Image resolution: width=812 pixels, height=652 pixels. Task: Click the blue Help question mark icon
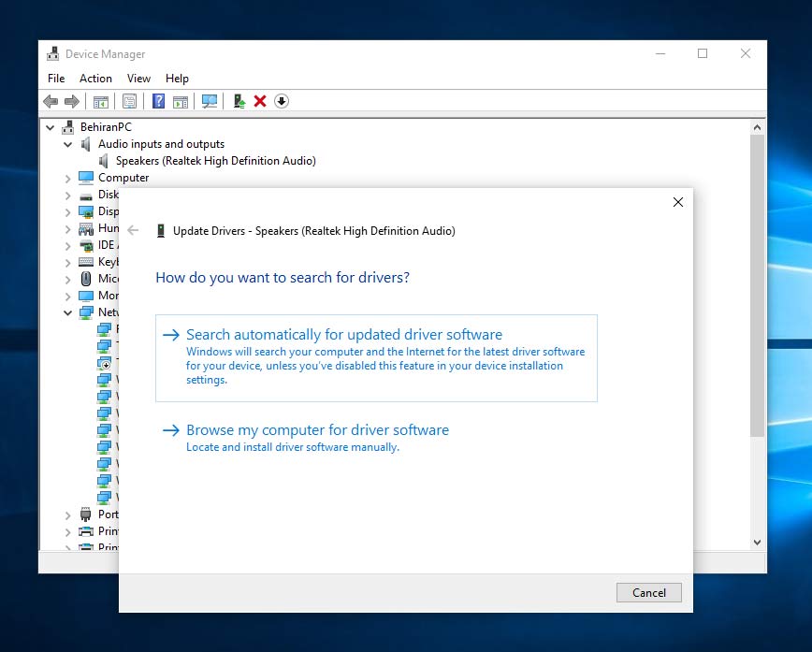click(x=159, y=101)
